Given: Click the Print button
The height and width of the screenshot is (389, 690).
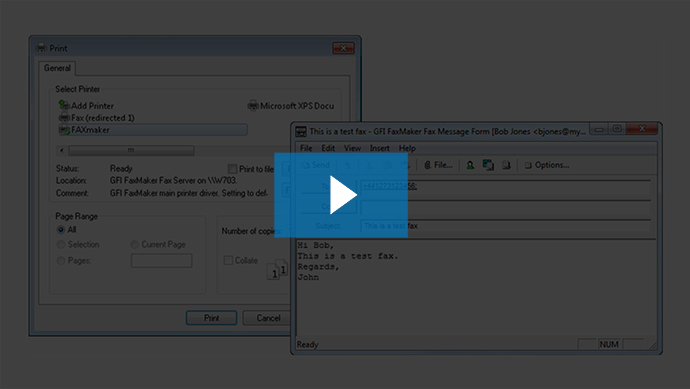Looking at the screenshot, I should click(211, 318).
